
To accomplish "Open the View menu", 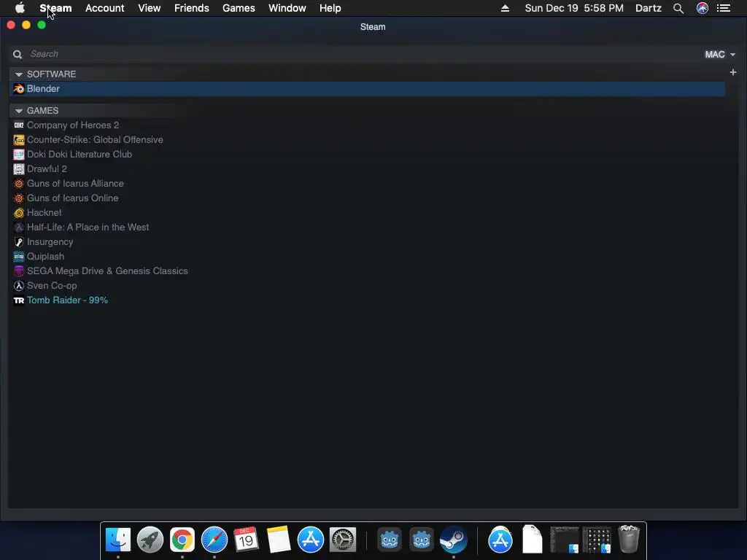I will point(149,8).
